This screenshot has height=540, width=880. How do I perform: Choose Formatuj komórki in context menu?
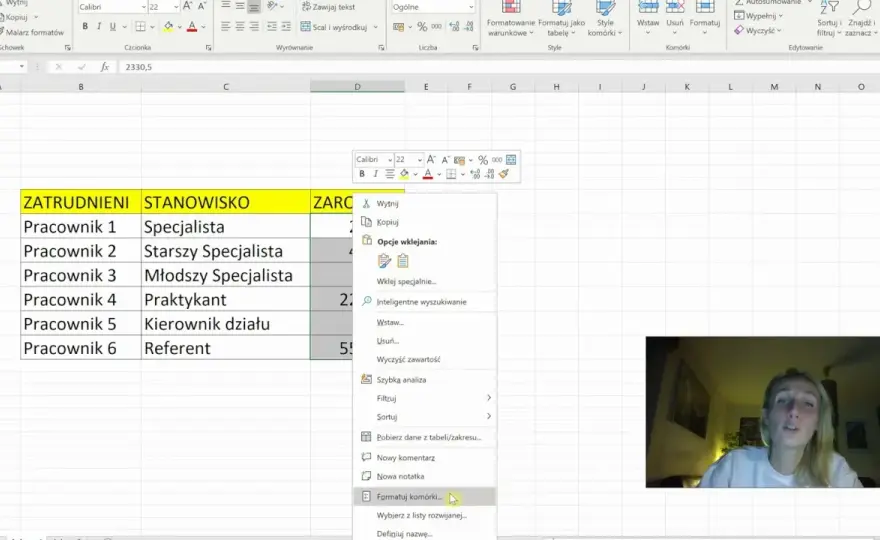click(424, 497)
